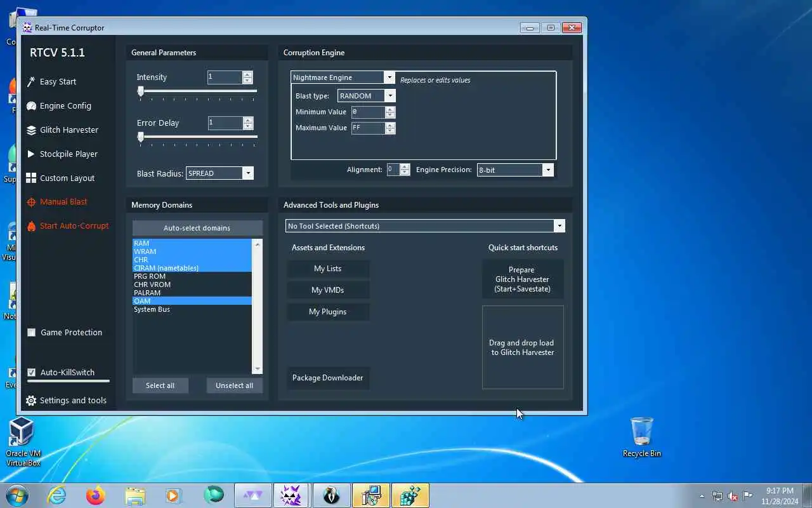
Task: Open Windows Start button
Action: point(17,495)
